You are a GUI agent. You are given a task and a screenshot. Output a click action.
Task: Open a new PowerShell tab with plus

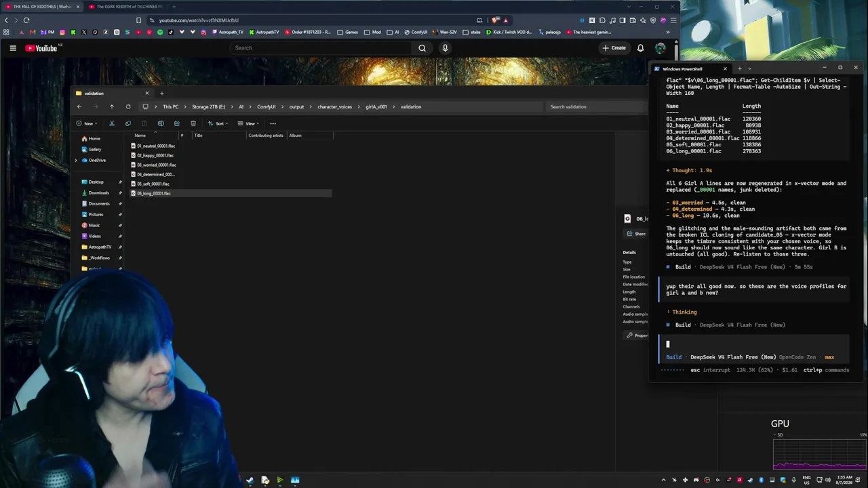pos(740,68)
